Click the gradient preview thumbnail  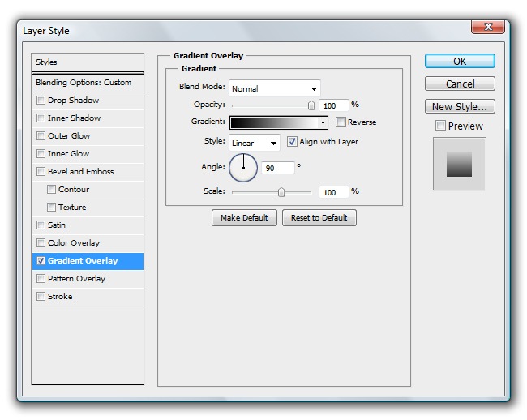[459, 164]
